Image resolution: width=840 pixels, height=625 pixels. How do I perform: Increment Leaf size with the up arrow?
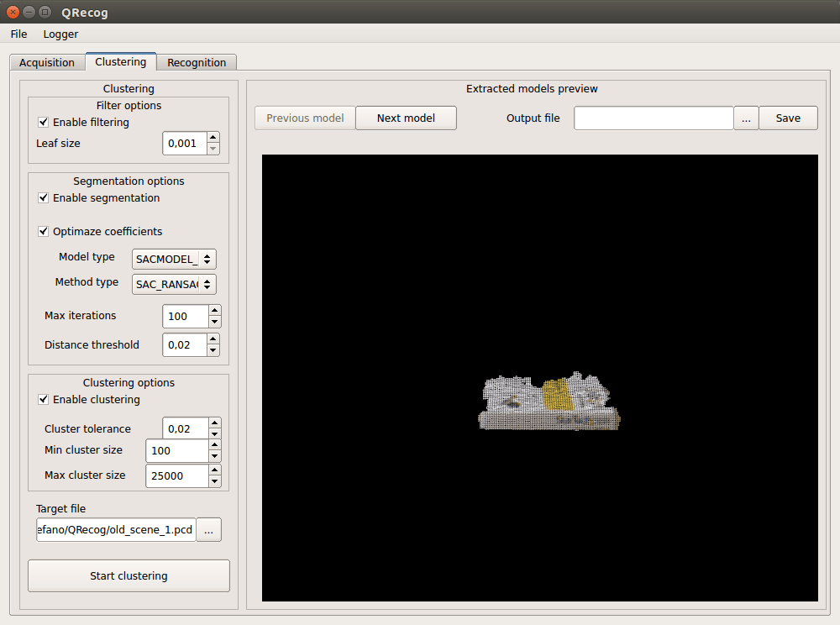pos(214,138)
